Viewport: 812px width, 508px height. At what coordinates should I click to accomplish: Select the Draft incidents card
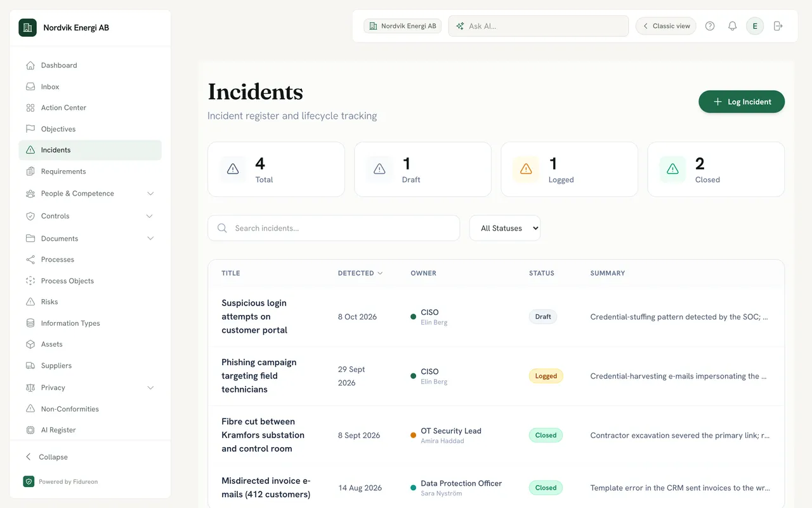coord(422,169)
